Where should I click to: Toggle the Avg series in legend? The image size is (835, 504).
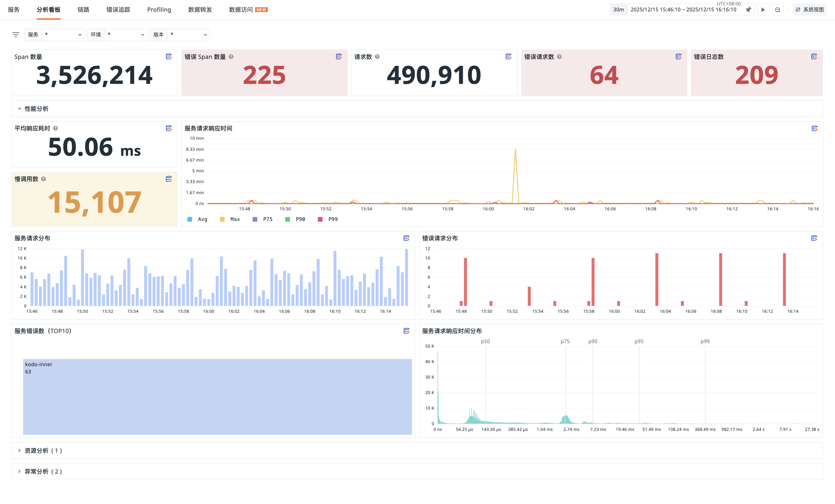click(197, 219)
